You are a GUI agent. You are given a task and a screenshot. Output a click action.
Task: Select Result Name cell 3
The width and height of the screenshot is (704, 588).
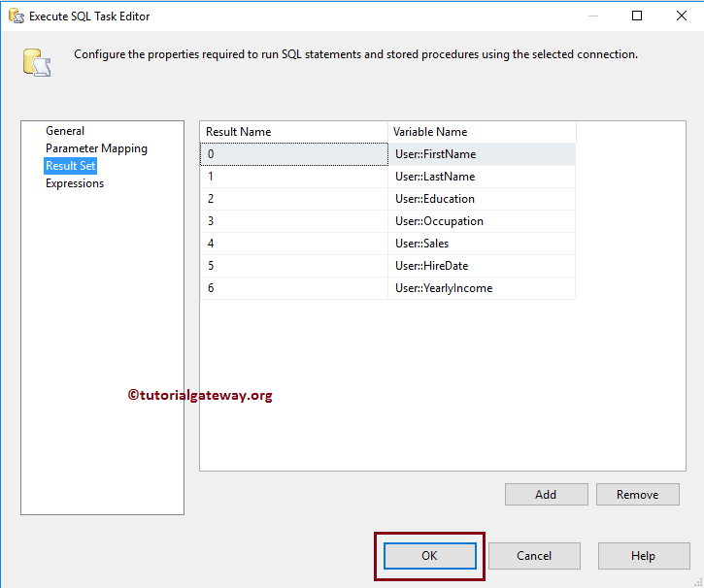(x=294, y=221)
